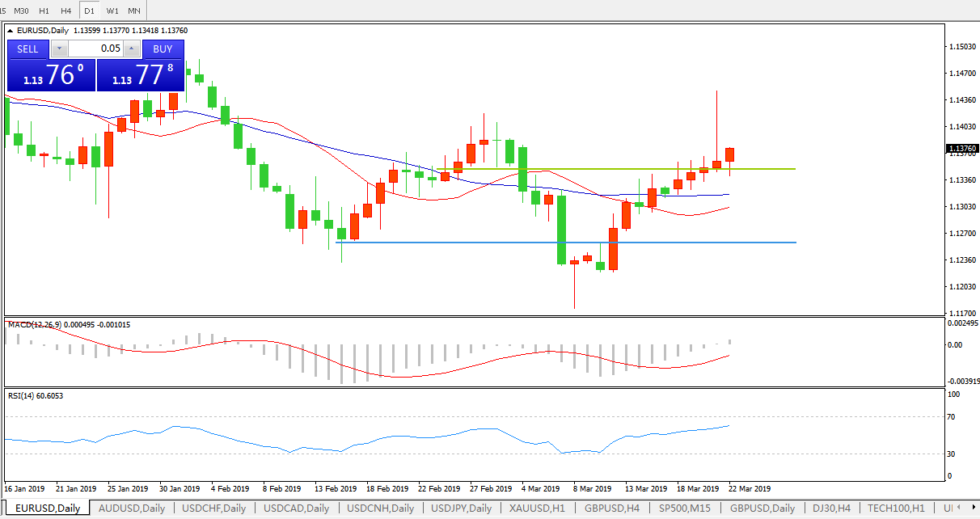Click the current price label 1.13760
This screenshot has width=980, height=519.
(x=961, y=149)
